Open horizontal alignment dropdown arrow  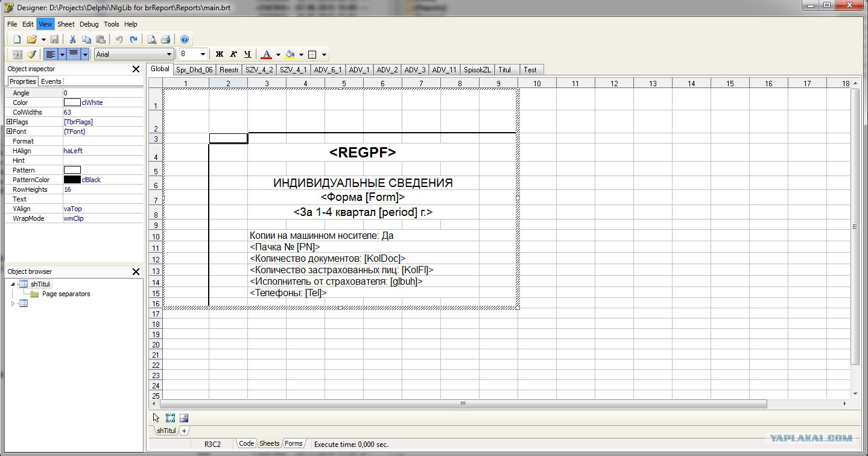point(62,54)
